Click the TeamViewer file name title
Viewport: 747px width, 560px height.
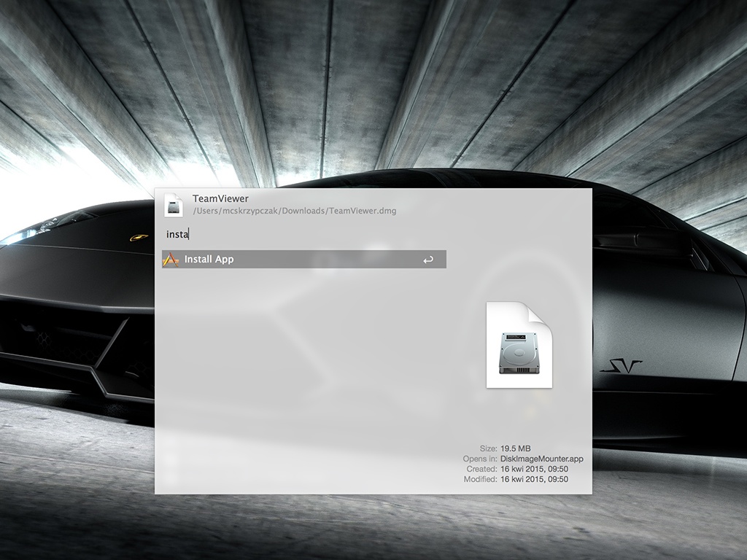[x=220, y=198]
